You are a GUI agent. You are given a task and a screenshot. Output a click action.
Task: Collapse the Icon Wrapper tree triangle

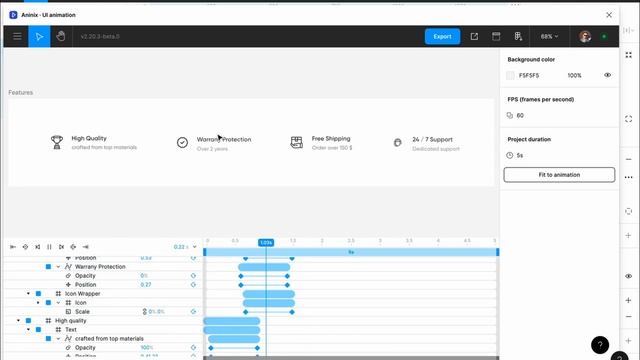click(x=28, y=294)
